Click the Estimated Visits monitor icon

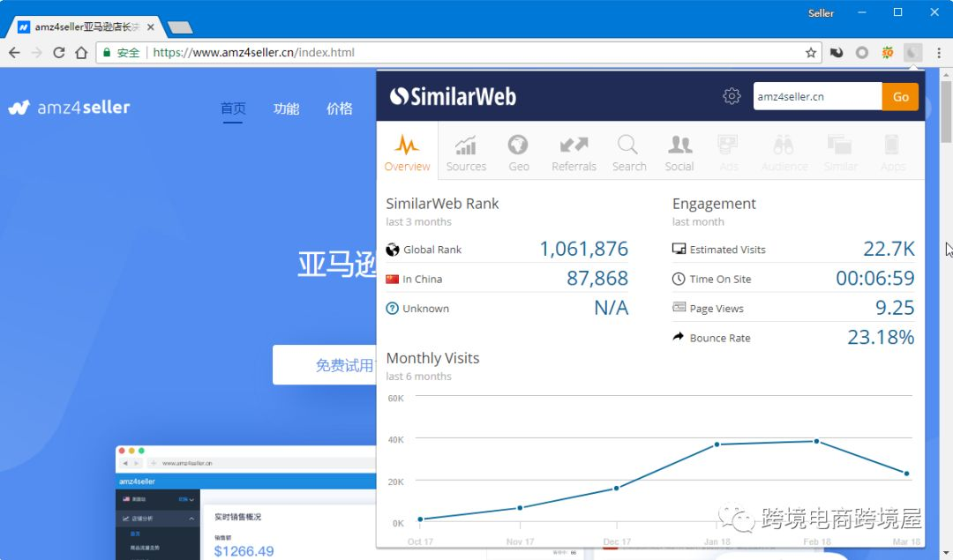click(x=679, y=249)
